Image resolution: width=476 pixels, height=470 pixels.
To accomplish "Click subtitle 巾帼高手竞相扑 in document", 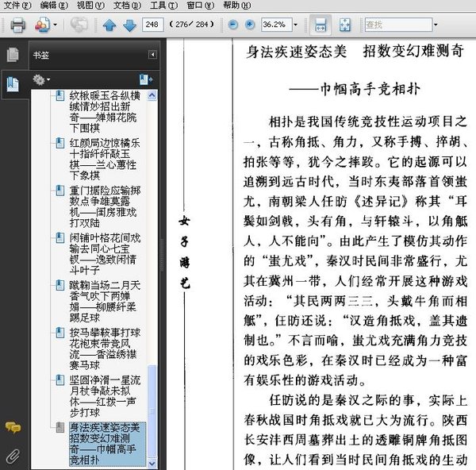I will 370,90.
